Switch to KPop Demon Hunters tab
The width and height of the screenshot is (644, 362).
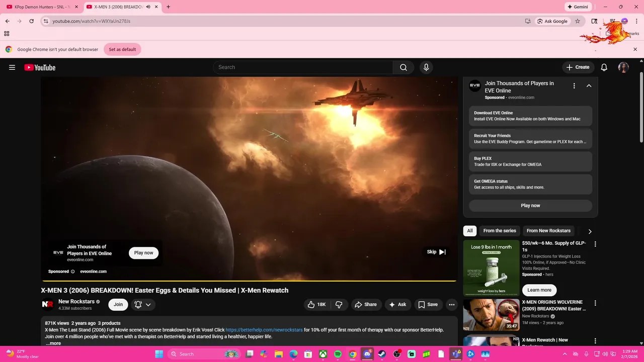[41, 7]
